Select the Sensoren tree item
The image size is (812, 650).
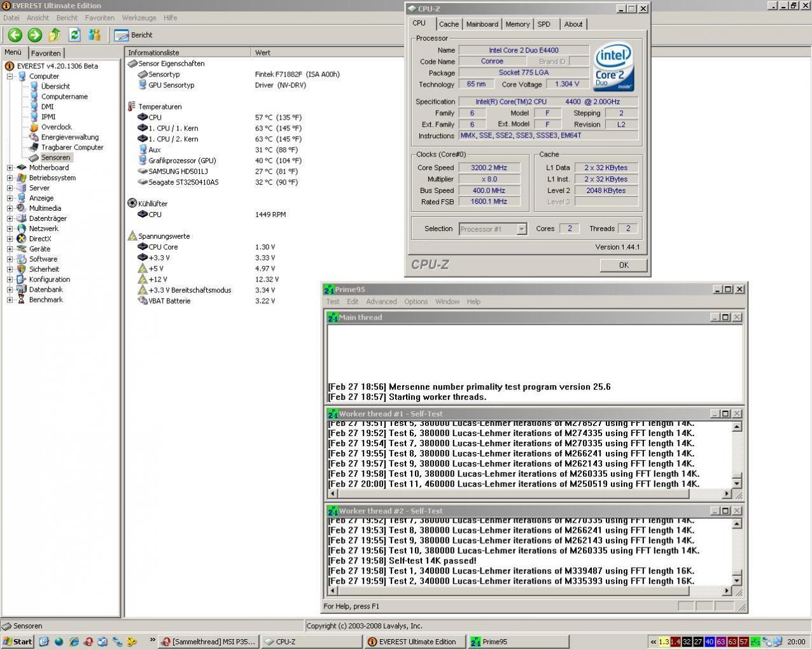[55, 157]
